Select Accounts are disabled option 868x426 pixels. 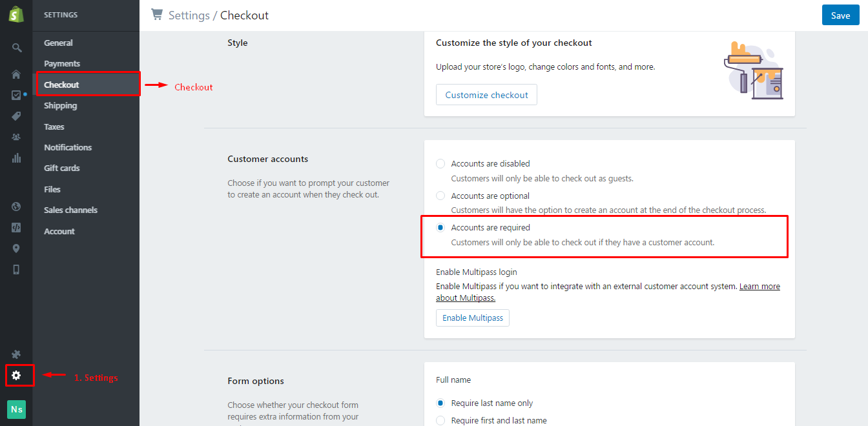(x=440, y=164)
